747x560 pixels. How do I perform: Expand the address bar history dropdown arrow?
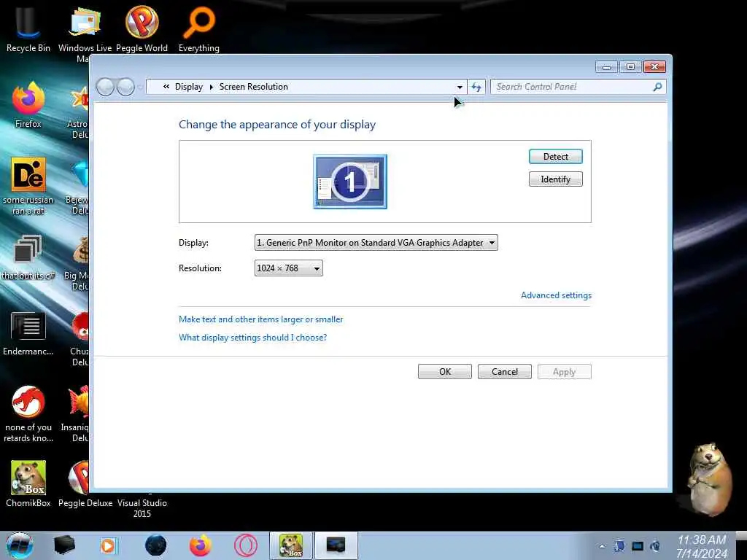pyautogui.click(x=460, y=87)
